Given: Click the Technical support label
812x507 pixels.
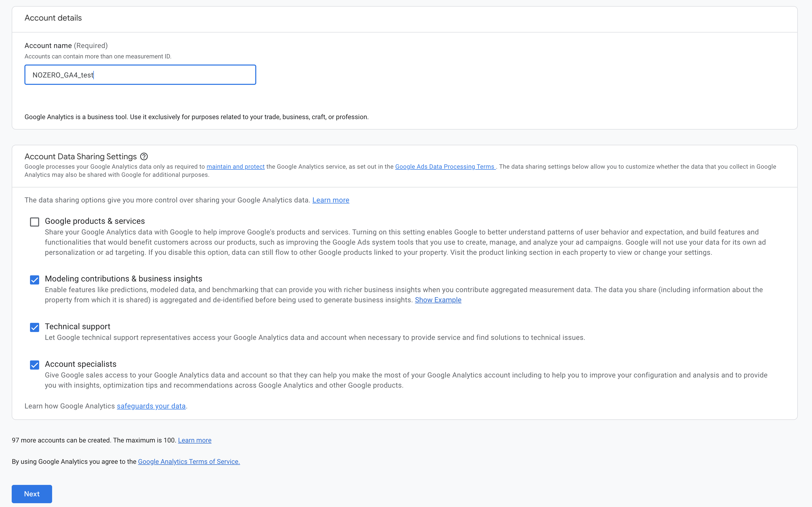Looking at the screenshot, I should pyautogui.click(x=78, y=327).
